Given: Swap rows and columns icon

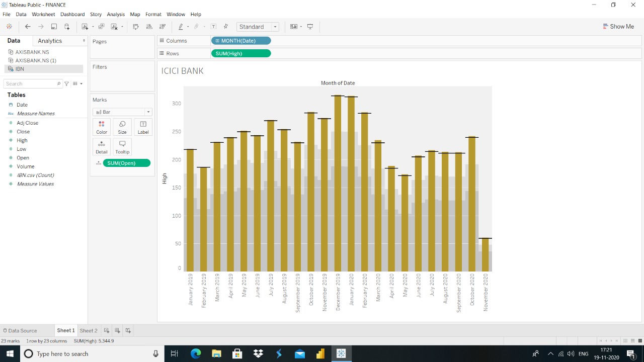Looking at the screenshot, I should [136, 27].
